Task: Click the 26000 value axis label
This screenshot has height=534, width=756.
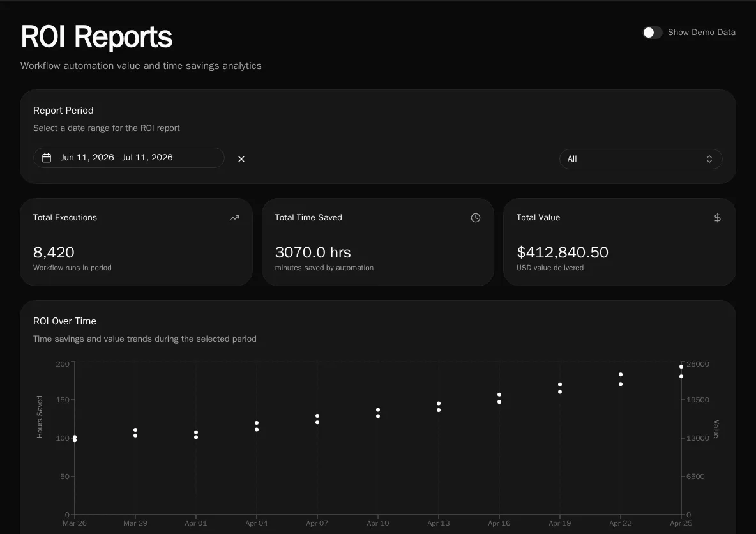Action: tap(698, 364)
